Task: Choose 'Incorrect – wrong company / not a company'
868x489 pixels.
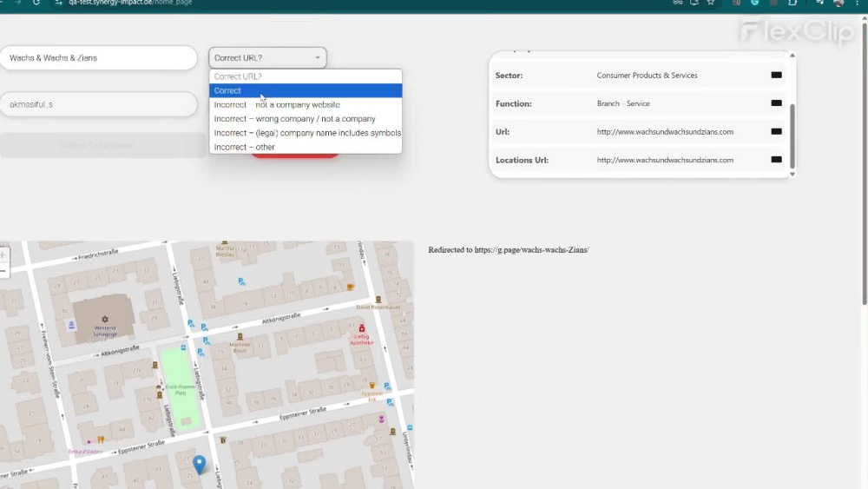Action: [306, 118]
